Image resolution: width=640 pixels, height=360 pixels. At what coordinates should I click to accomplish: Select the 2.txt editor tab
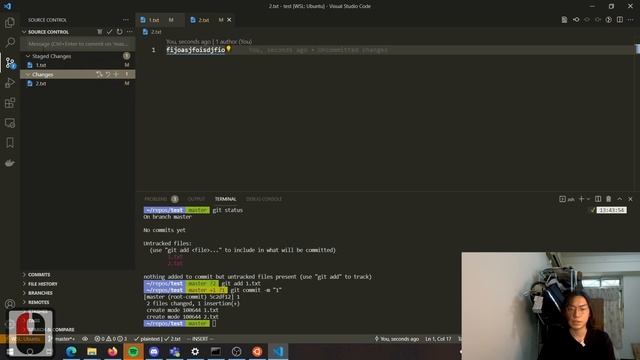(210, 20)
